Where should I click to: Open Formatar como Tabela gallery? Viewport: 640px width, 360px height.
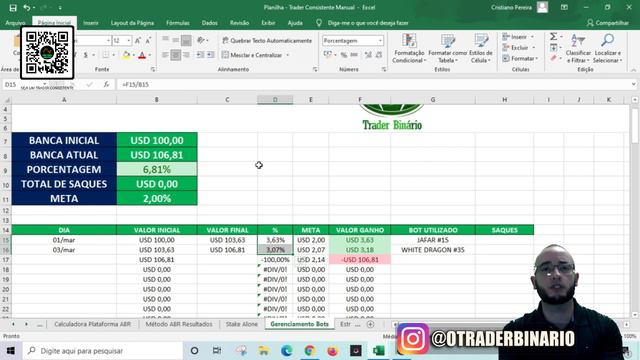point(447,48)
